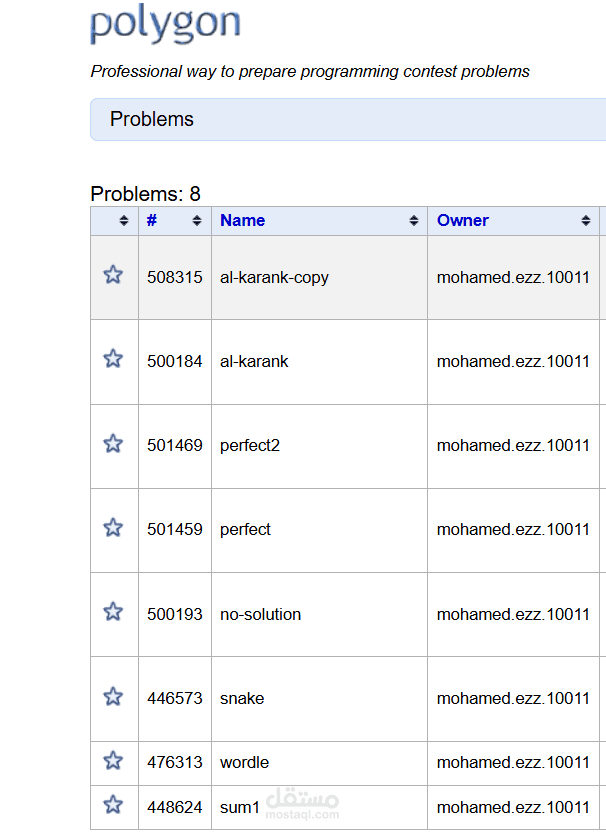Toggle sorting on the Name column
Image resolution: width=606 pixels, height=838 pixels.
tap(414, 221)
